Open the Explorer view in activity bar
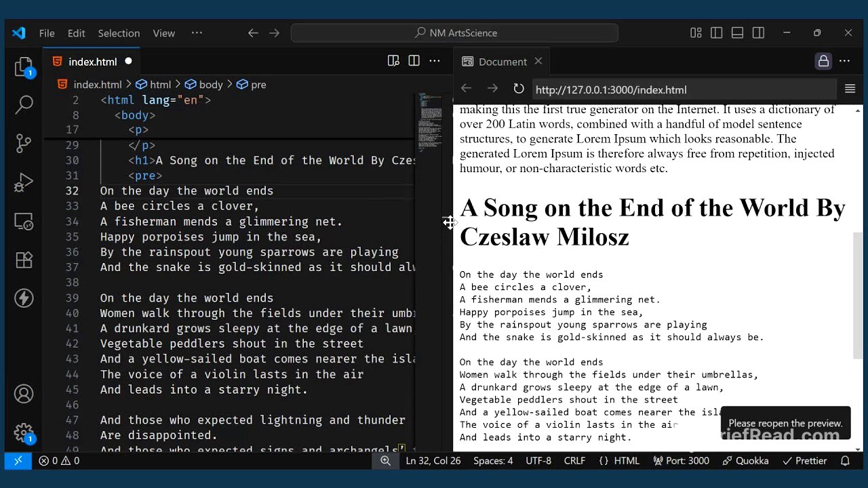The width and height of the screenshot is (868, 488). 24,67
